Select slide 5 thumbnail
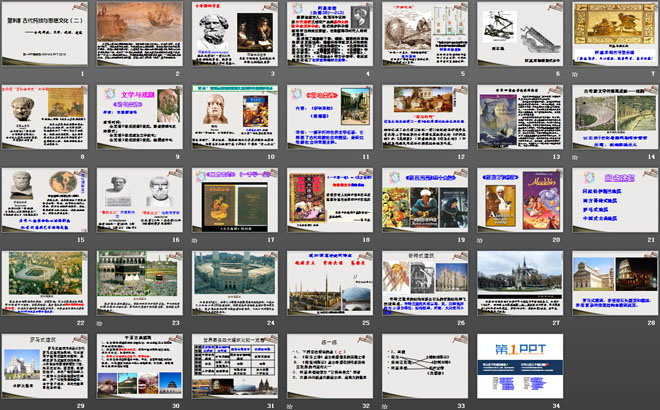 425,34
